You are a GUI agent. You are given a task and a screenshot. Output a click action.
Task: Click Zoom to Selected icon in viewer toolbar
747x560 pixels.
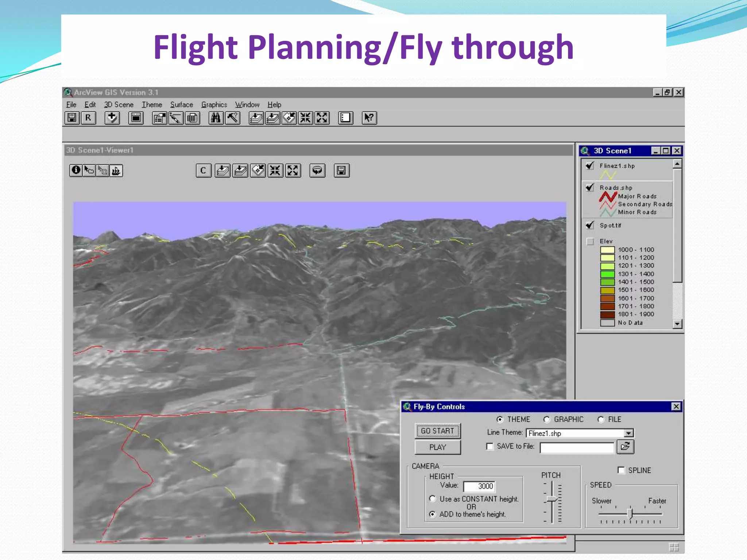tap(258, 170)
